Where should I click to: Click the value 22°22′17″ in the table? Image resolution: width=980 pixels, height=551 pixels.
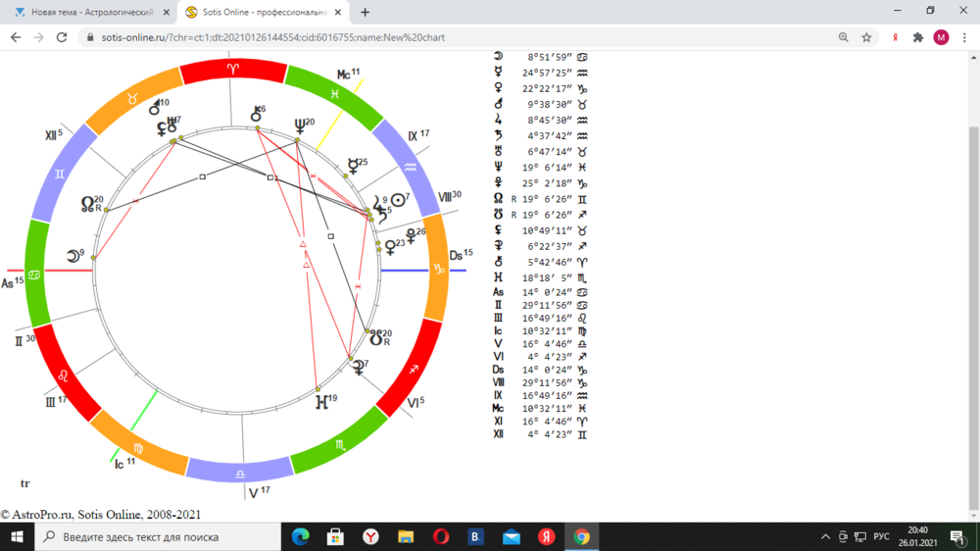click(x=547, y=89)
